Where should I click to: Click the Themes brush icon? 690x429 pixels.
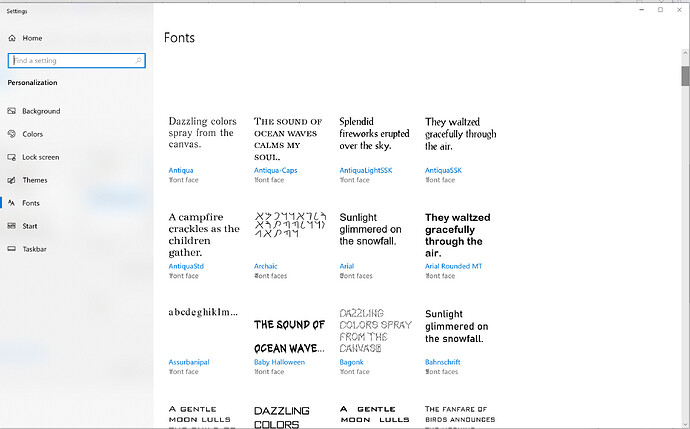(12, 180)
